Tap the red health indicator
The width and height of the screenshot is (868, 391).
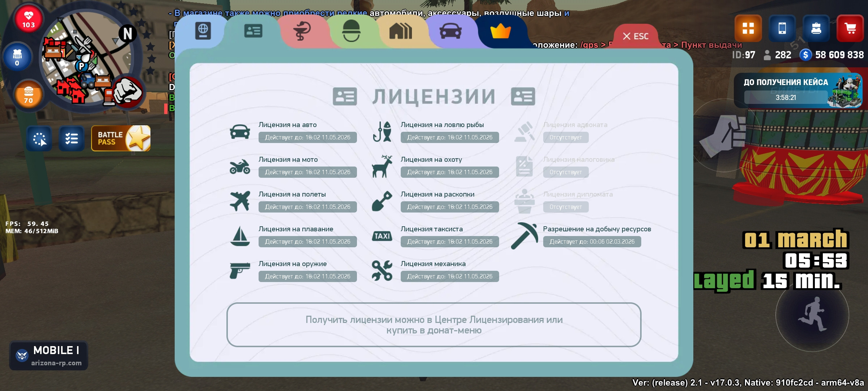click(29, 19)
